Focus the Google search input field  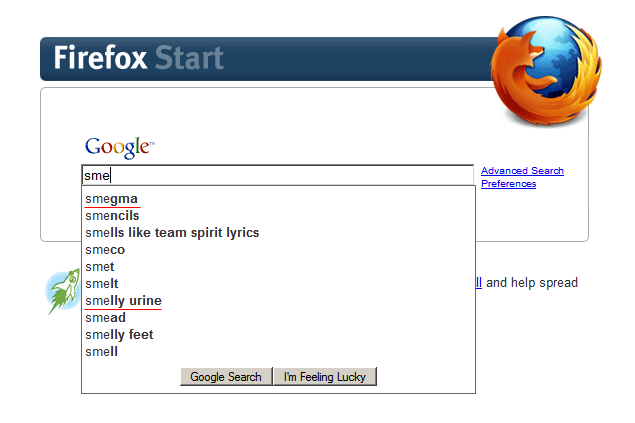click(277, 175)
